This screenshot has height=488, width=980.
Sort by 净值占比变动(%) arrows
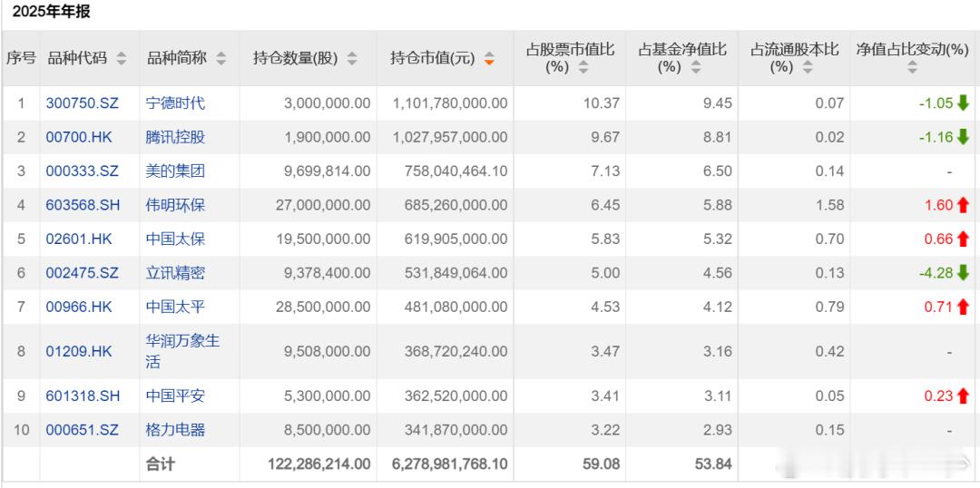click(x=912, y=67)
